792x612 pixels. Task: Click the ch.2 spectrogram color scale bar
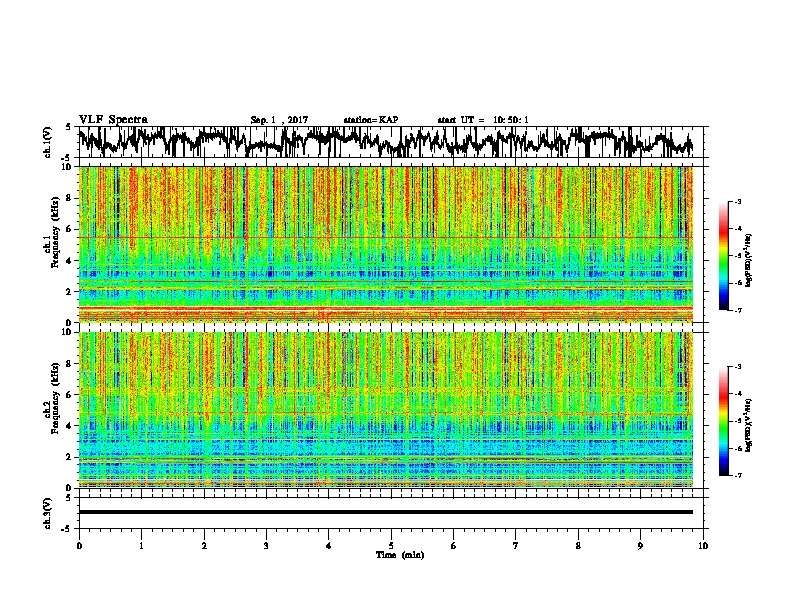(x=724, y=421)
